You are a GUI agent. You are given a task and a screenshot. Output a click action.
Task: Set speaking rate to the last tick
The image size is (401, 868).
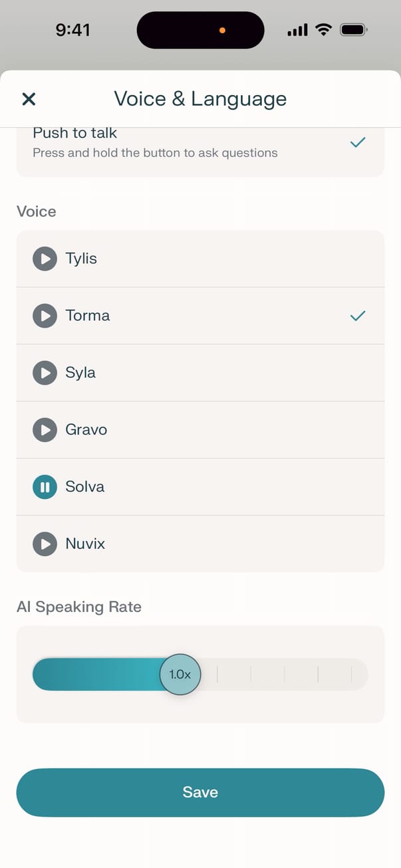click(351, 675)
